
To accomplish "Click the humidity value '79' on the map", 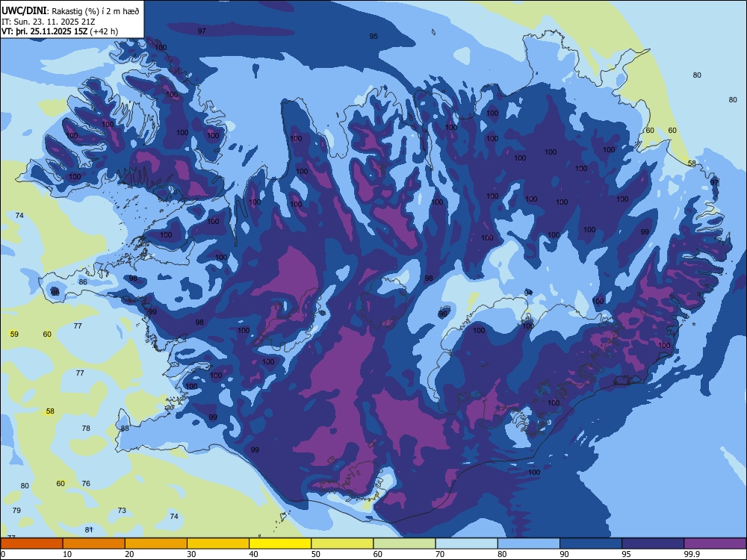I will point(16,510).
